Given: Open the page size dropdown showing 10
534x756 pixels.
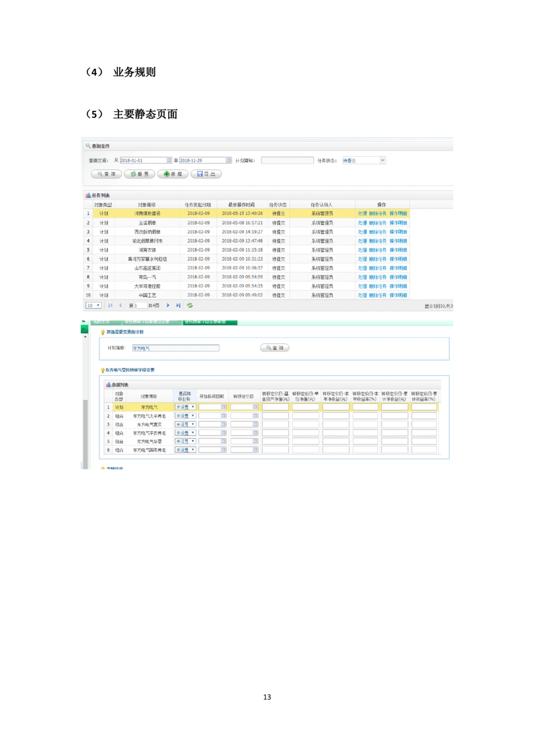Looking at the screenshot, I should tap(93, 306).
